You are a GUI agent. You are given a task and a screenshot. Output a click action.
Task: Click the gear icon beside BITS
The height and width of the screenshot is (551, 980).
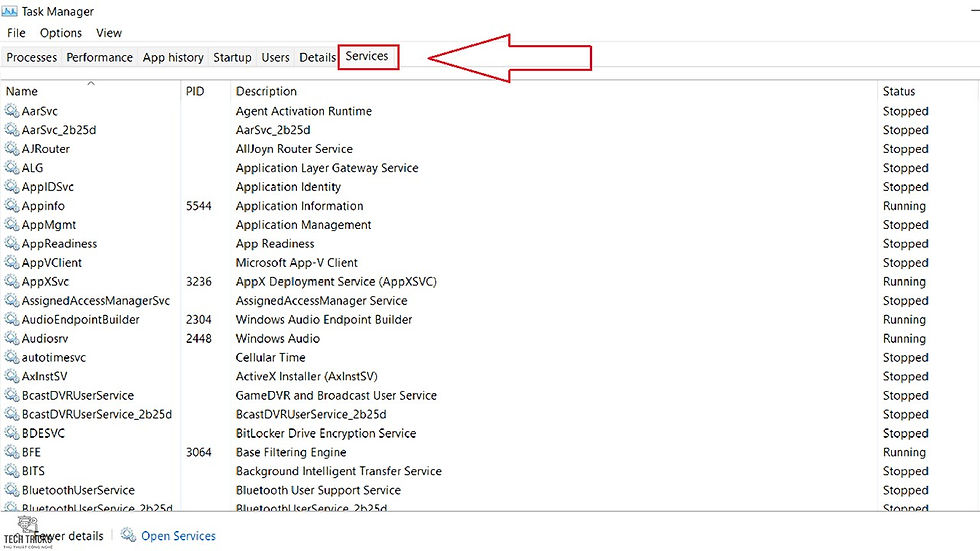pos(12,471)
